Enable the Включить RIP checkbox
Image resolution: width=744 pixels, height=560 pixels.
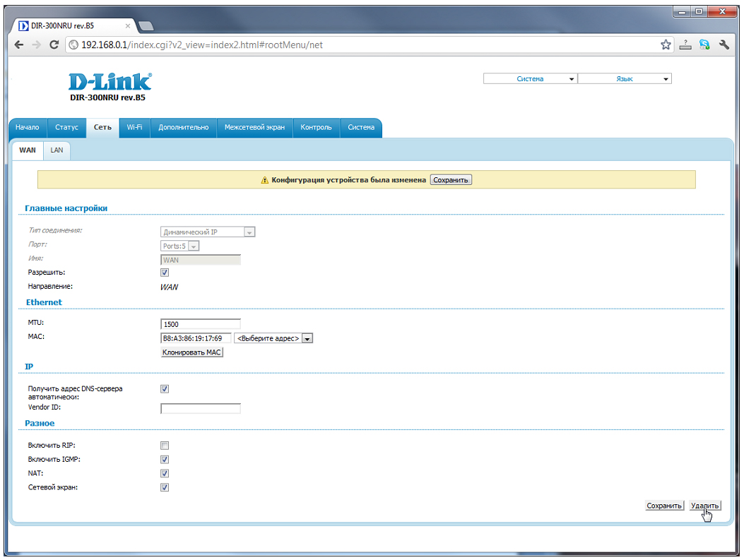pos(165,446)
